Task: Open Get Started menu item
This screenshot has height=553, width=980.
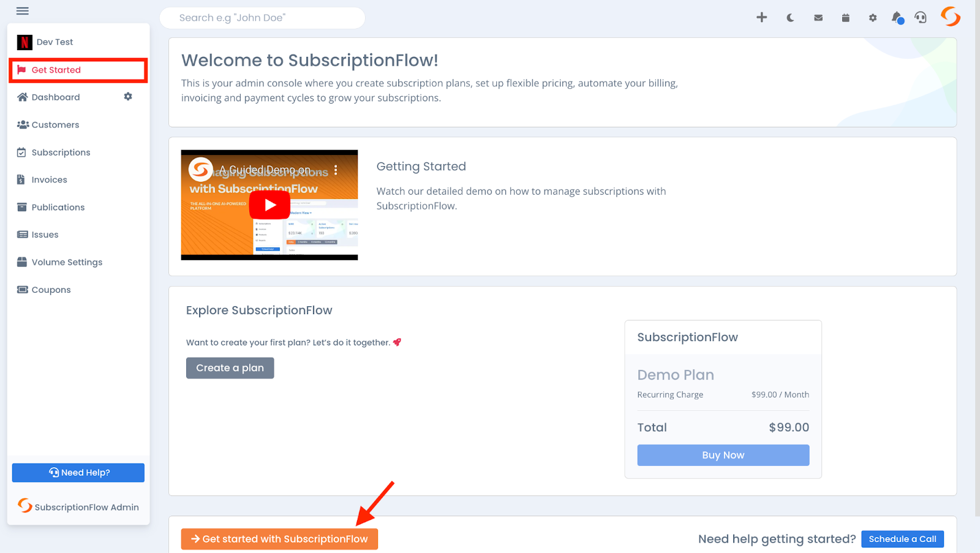Action: click(x=78, y=70)
